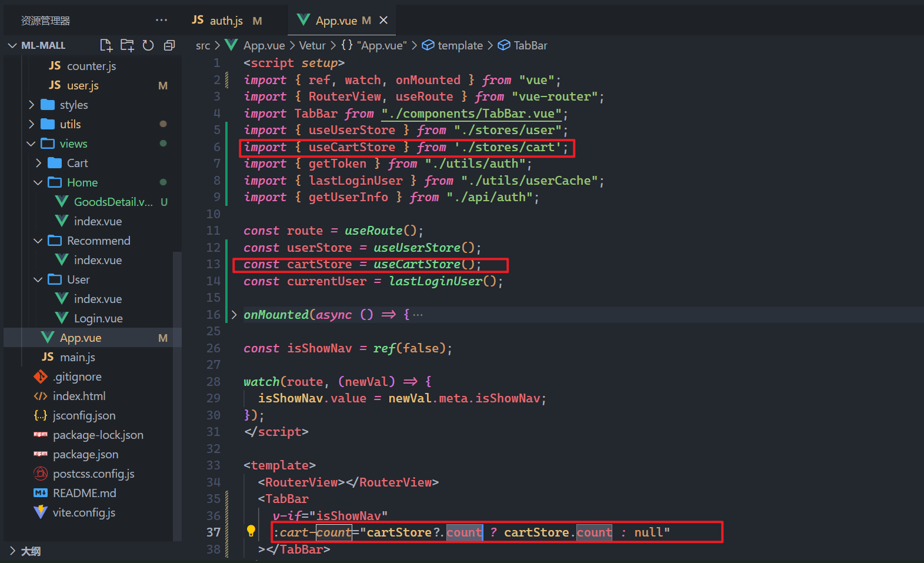The height and width of the screenshot is (563, 924).
Task: Open user.js in the explorer
Action: click(82, 85)
